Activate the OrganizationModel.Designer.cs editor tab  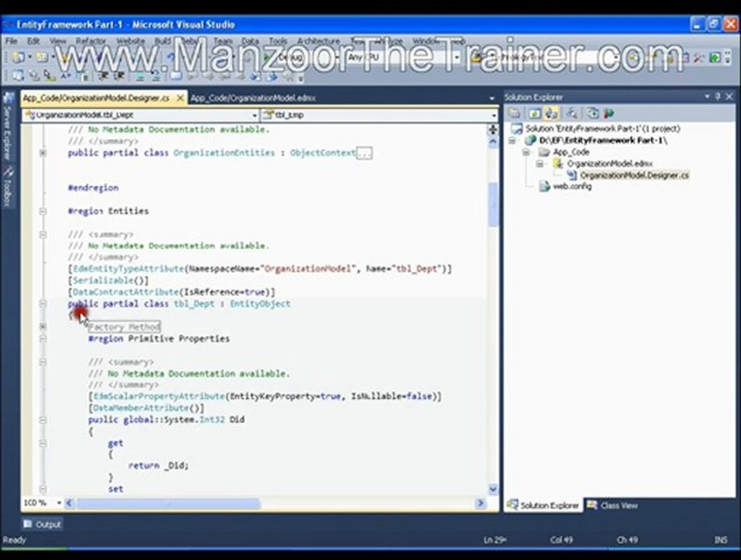tap(96, 98)
